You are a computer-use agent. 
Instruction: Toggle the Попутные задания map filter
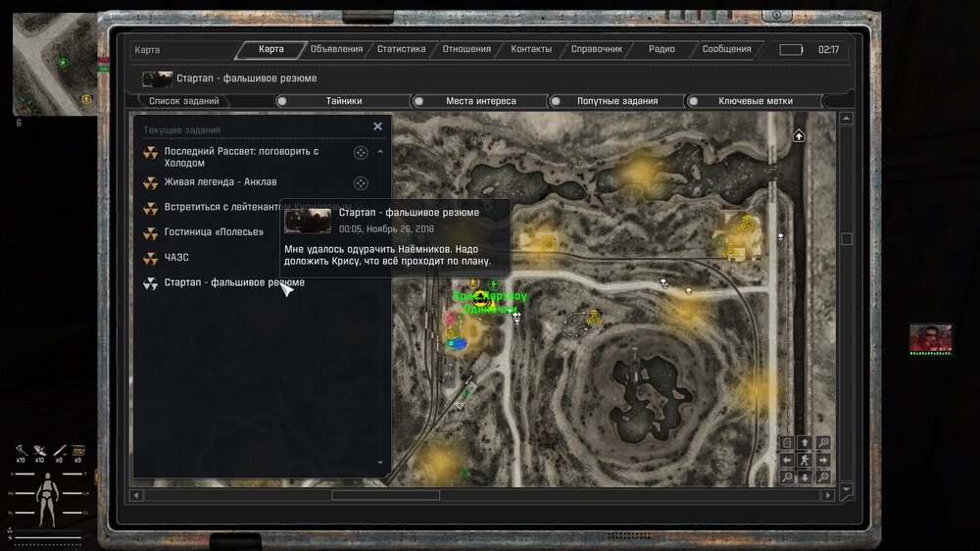click(616, 101)
